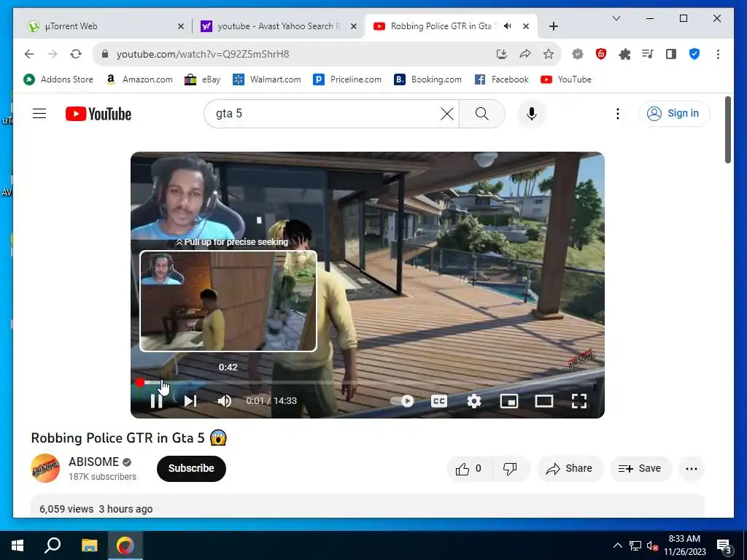
Task: Pause the video playback
Action: pyautogui.click(x=156, y=401)
